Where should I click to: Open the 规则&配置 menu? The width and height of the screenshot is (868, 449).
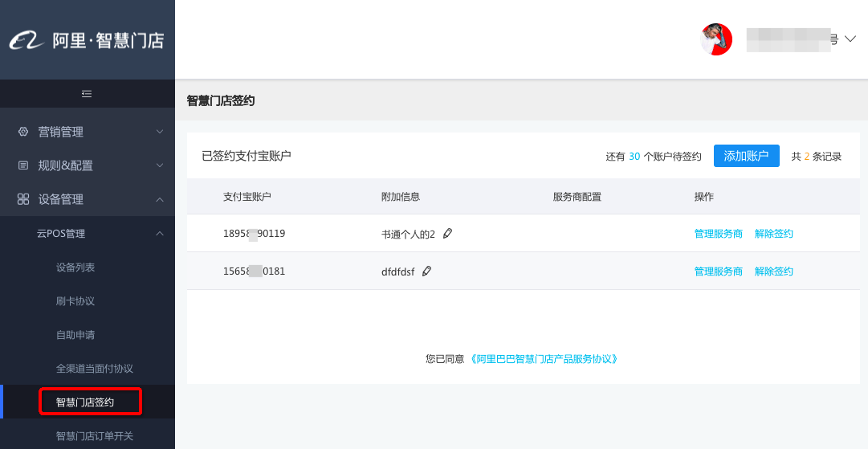[x=88, y=165]
